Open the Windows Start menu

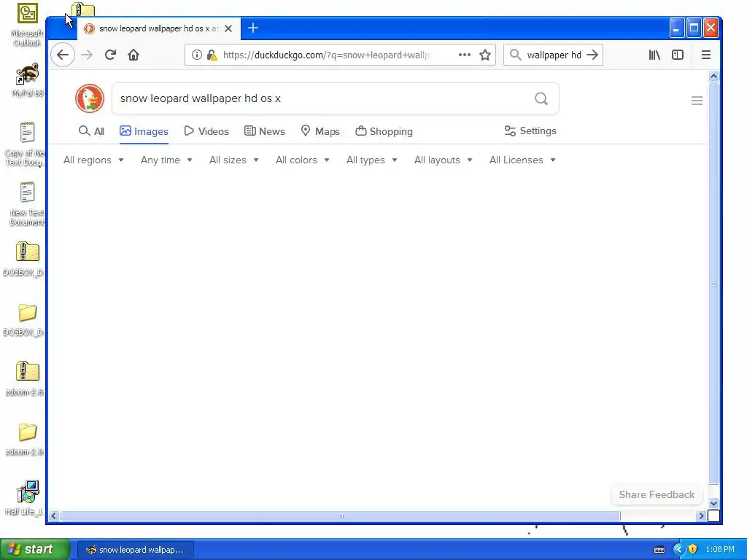pos(34,549)
